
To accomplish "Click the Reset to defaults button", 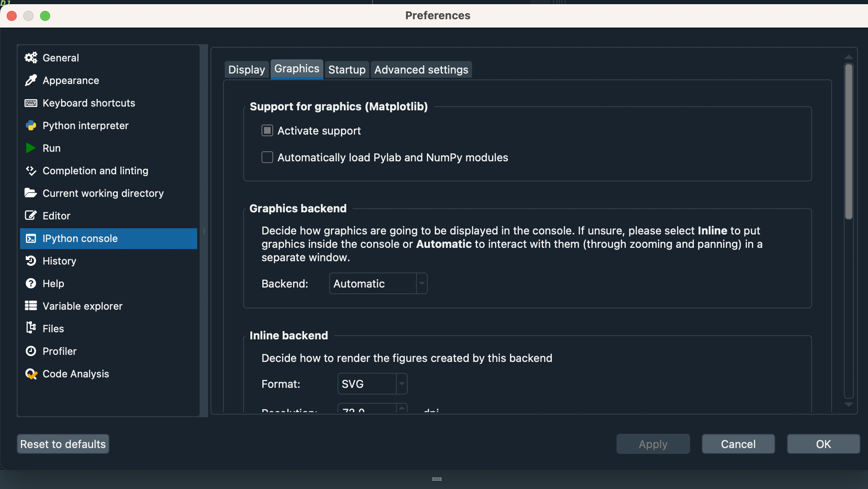I will click(x=63, y=444).
